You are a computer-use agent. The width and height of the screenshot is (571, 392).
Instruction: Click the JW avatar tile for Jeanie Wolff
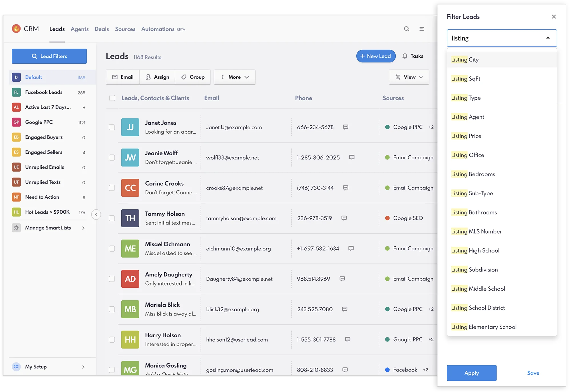point(130,158)
